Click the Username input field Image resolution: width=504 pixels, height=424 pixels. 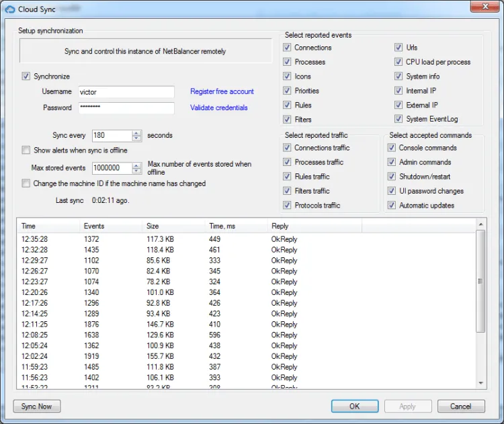(126, 92)
